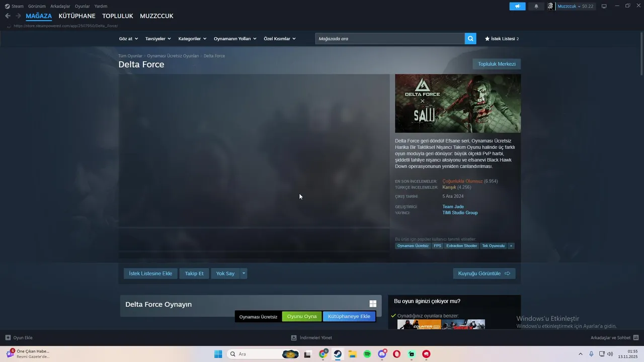
Task: Expand the Özel Kısımlar dropdown
Action: coord(280,38)
